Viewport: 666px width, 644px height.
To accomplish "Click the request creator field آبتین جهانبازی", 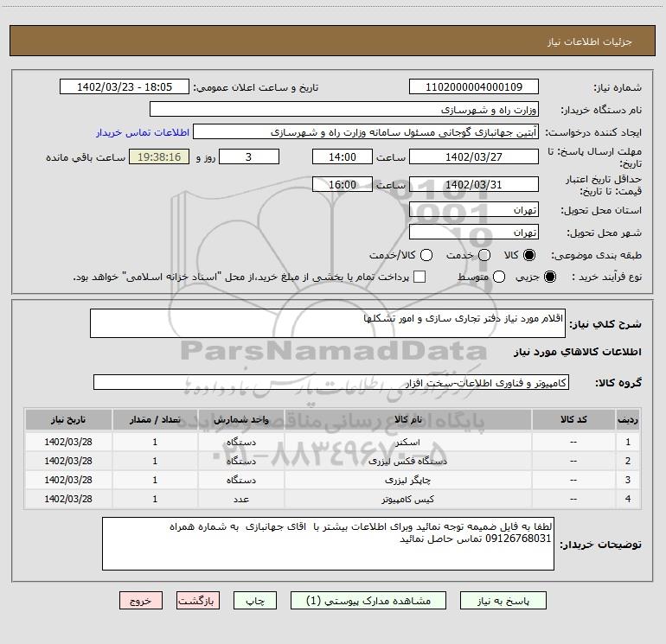I will 366,132.
